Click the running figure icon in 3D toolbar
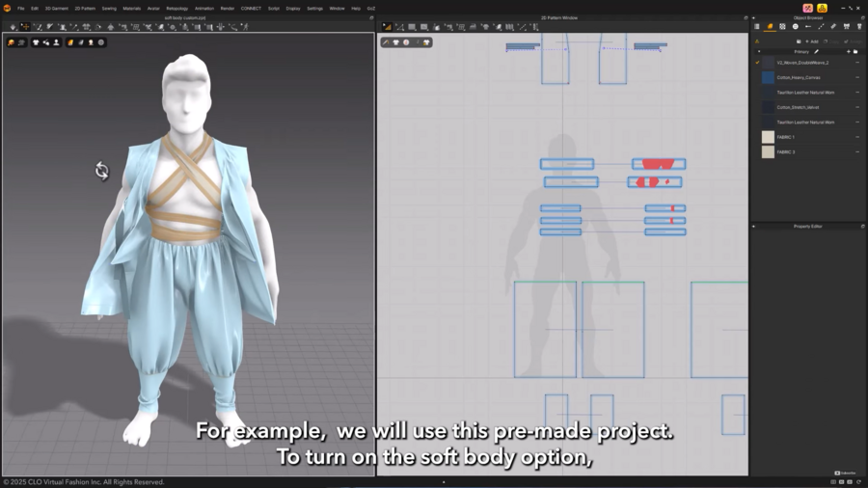The width and height of the screenshot is (868, 488). pos(245,27)
